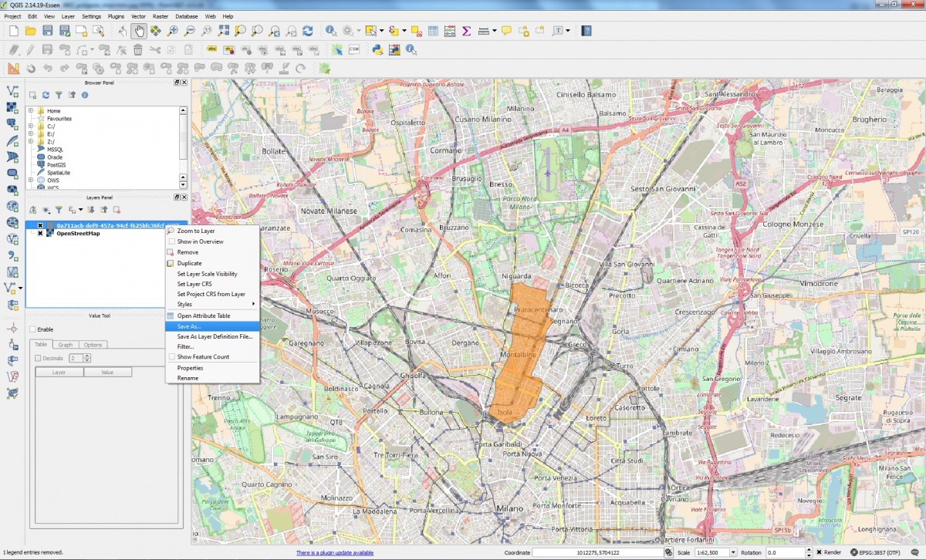Switch to the Graph tab
The width and height of the screenshot is (926, 560).
pyautogui.click(x=66, y=345)
